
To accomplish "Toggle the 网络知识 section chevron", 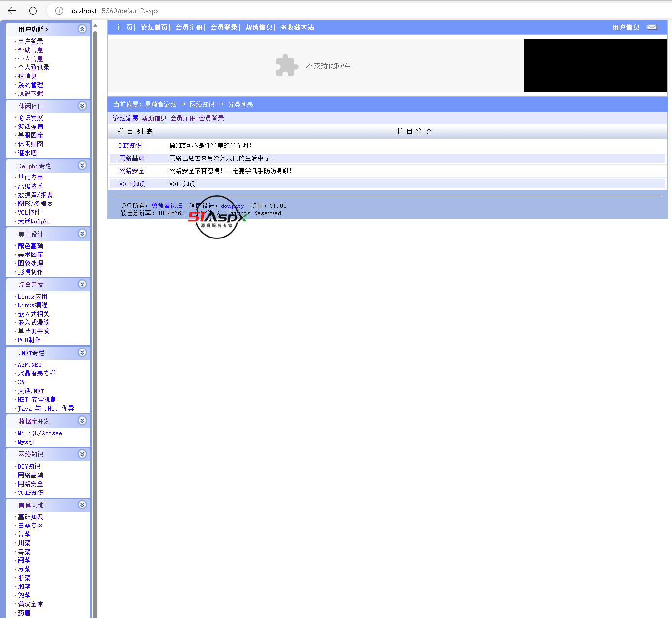I will pyautogui.click(x=82, y=454).
